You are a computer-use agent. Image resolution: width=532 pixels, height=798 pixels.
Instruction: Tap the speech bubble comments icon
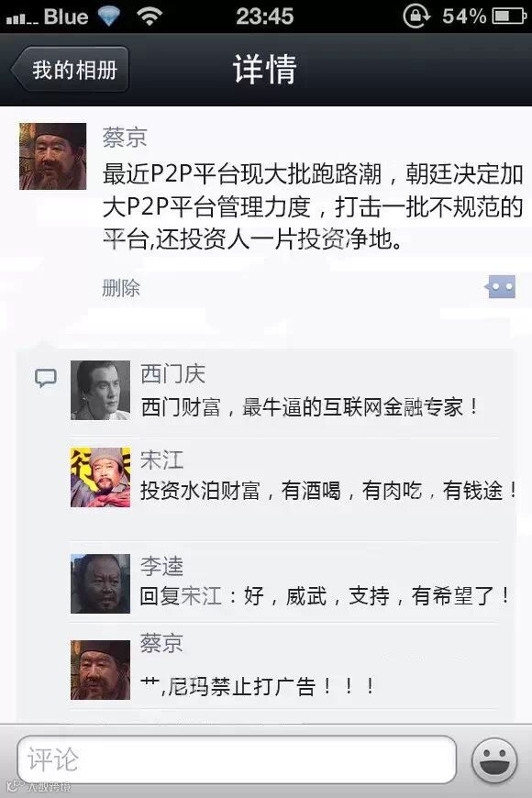(x=45, y=378)
